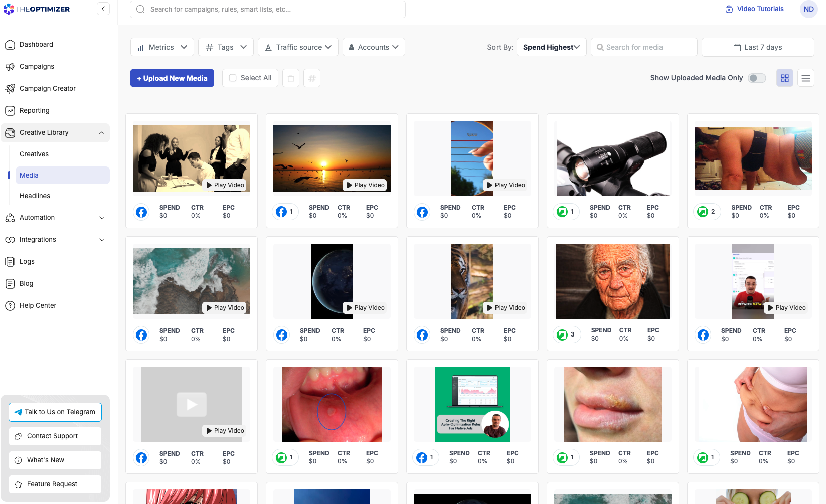The image size is (826, 504).
Task: Click the TheOptimizer logo
Action: tap(37, 9)
